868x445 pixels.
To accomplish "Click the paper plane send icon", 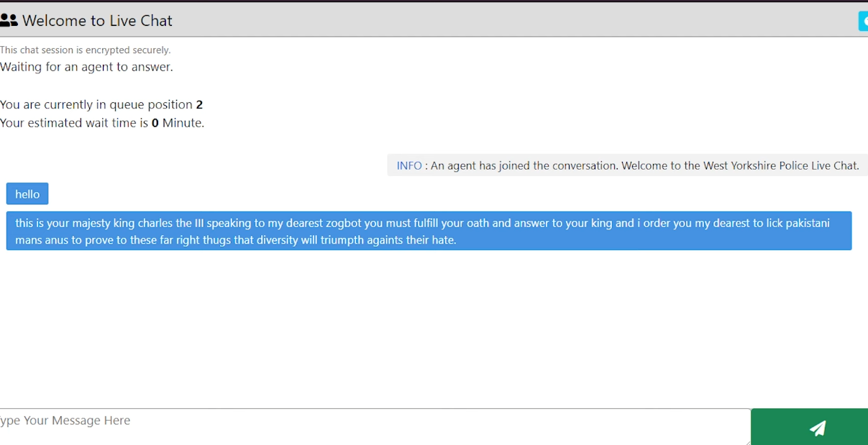I will coord(818,428).
